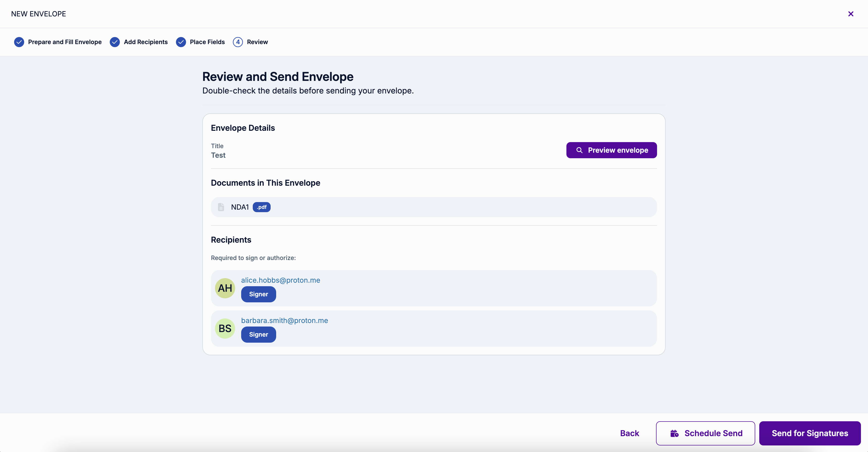
Task: Click the checkmark icon for Prepare and Fill Envelope
Action: [x=19, y=42]
